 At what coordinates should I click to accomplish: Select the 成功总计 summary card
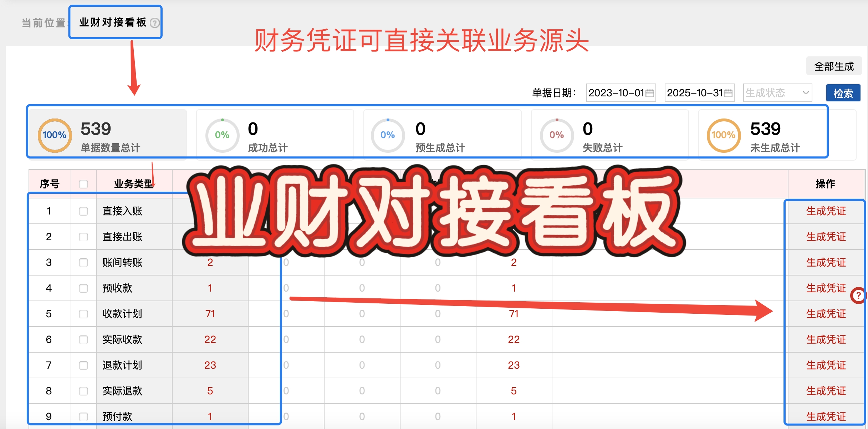[275, 135]
